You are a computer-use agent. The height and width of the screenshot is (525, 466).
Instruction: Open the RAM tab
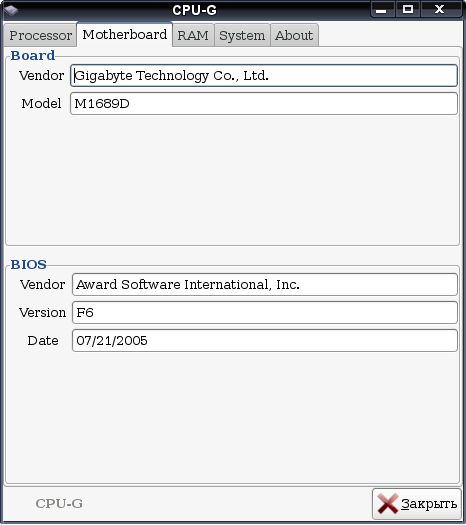coord(193,35)
